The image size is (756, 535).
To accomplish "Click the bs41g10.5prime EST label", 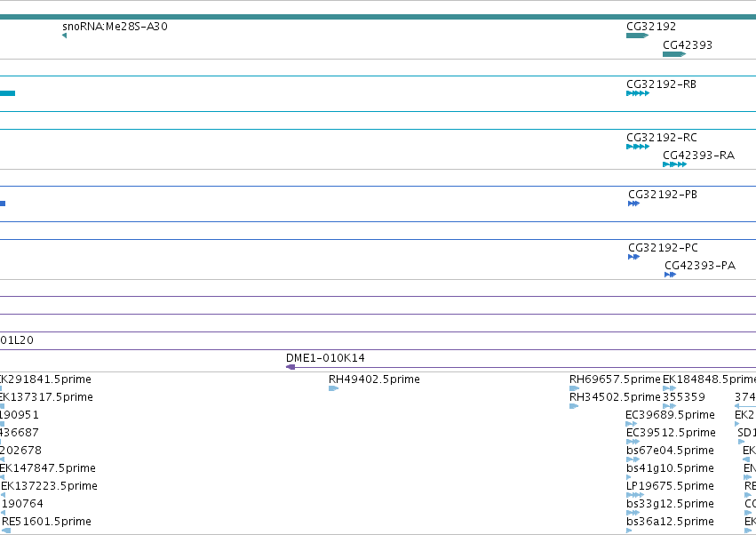I will (670, 468).
